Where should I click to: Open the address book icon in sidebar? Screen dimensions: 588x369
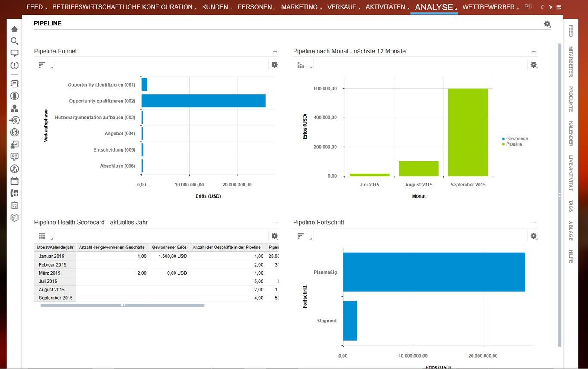click(x=14, y=84)
